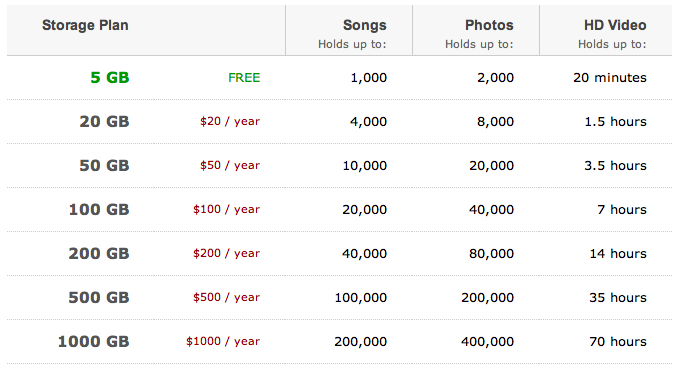Click the $20 / year price

[230, 121]
